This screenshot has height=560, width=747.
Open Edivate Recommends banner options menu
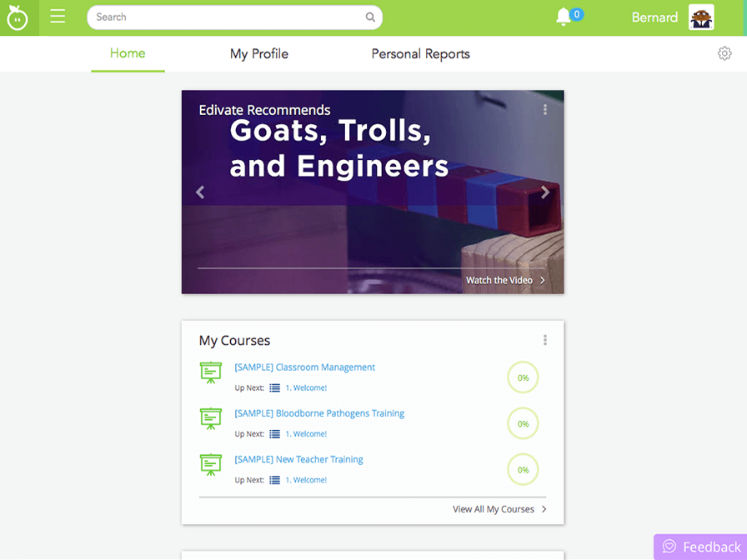[545, 110]
